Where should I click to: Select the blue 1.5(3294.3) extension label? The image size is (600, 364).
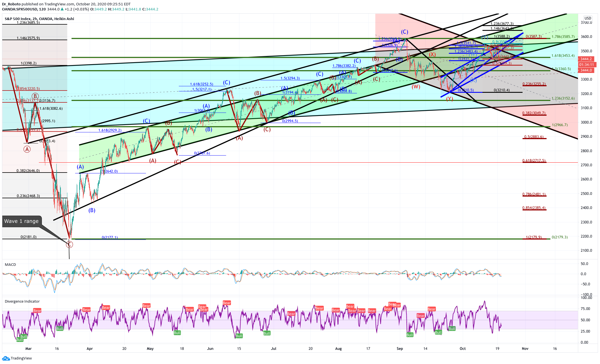pyautogui.click(x=290, y=78)
